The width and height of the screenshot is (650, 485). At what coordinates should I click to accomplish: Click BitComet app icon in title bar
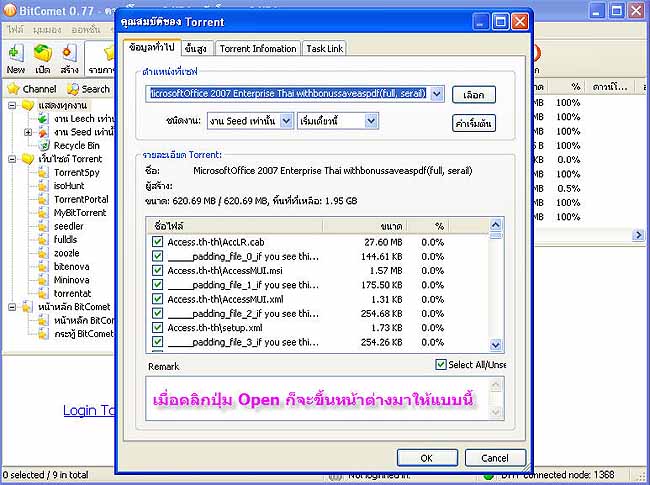[x=10, y=10]
